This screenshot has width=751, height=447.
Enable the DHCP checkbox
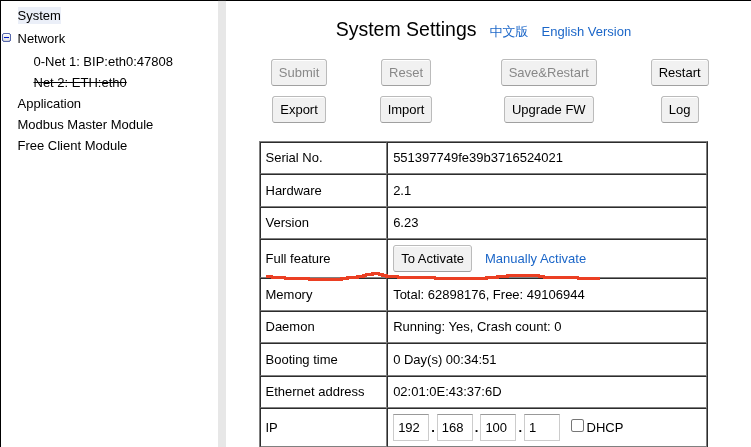click(577, 425)
